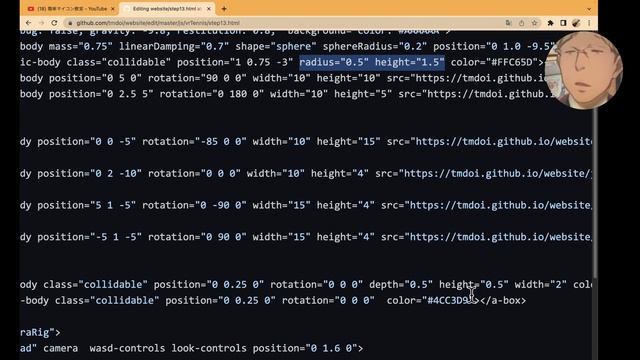
Task: Go back using the browser back arrow
Action: (x=28, y=23)
